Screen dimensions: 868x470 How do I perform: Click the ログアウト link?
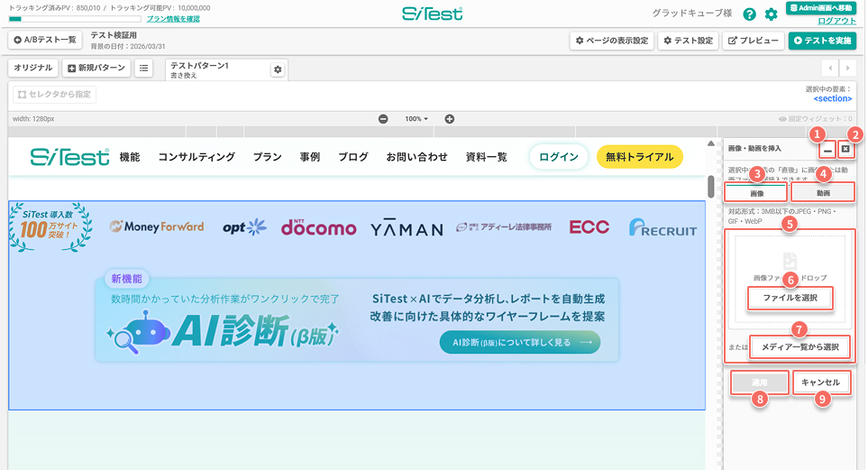click(837, 21)
